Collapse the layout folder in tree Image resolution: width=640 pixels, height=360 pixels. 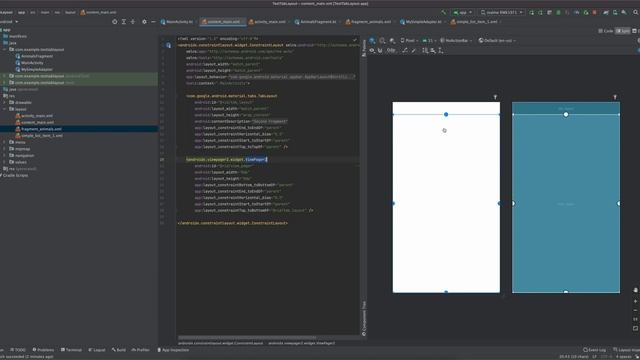[5, 109]
